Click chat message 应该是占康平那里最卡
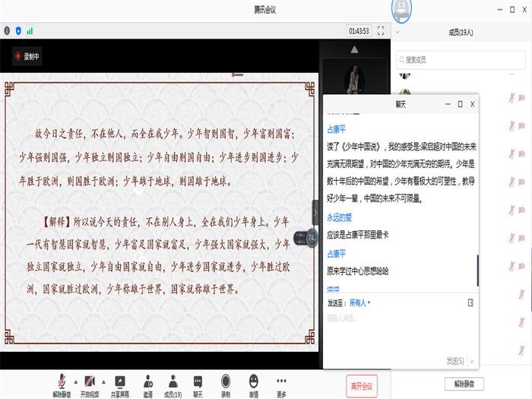This screenshot has height=399, width=532. (358, 235)
